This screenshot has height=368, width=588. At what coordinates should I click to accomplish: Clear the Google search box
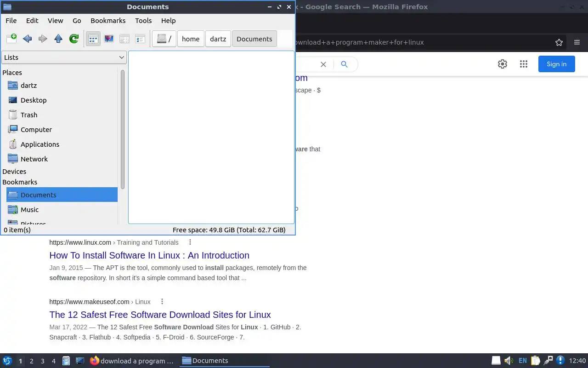pos(323,64)
